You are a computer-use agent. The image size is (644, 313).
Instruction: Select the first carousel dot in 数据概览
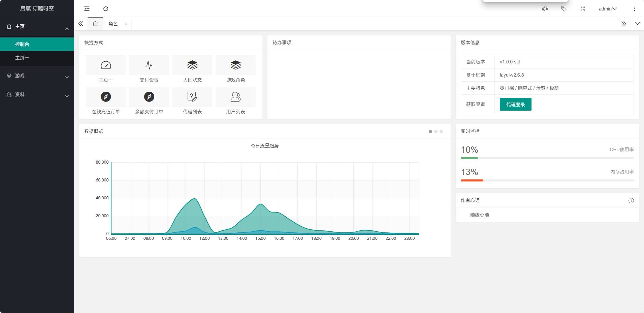pos(430,132)
